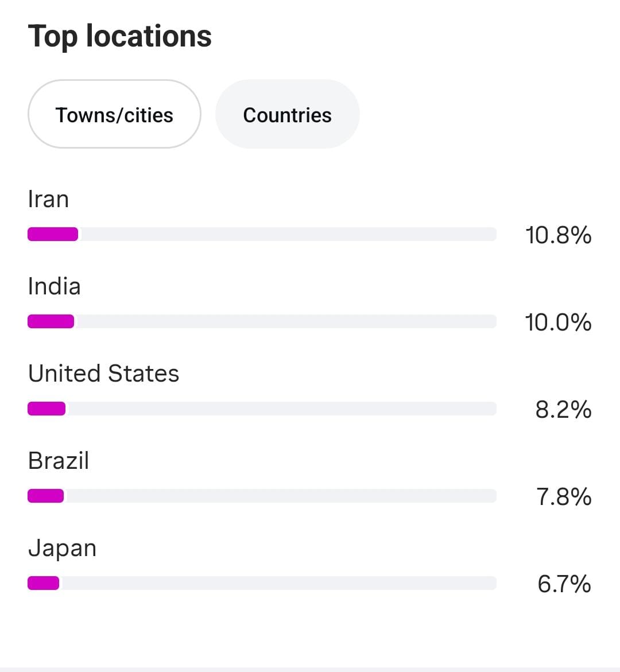Click Brazil's 7.8% value
The width and height of the screenshot is (620, 672).
(x=564, y=497)
